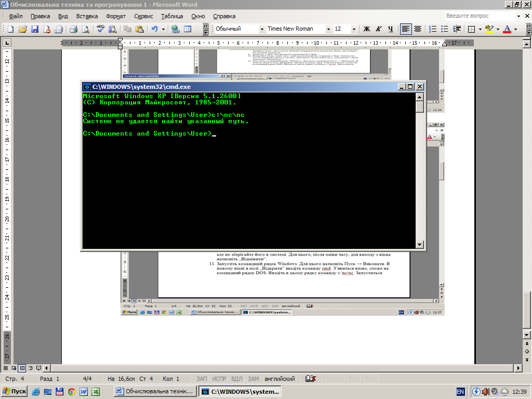532x399 pixels.
Task: Toggle ИСПР track changes in status bar
Action: 219,379
